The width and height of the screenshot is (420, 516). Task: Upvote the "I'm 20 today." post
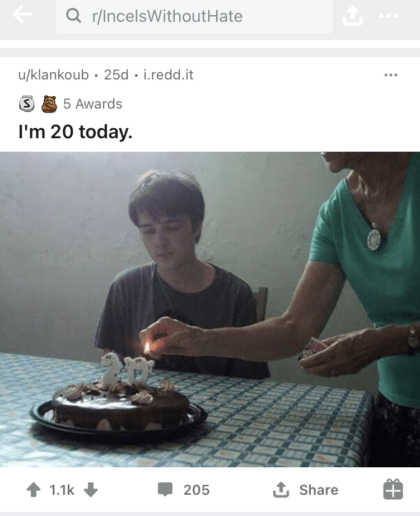(34, 489)
